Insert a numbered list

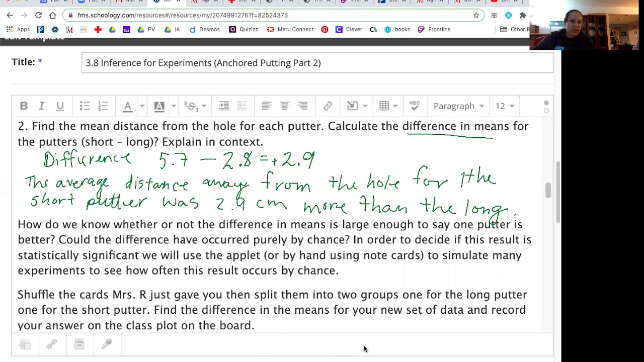pos(103,106)
